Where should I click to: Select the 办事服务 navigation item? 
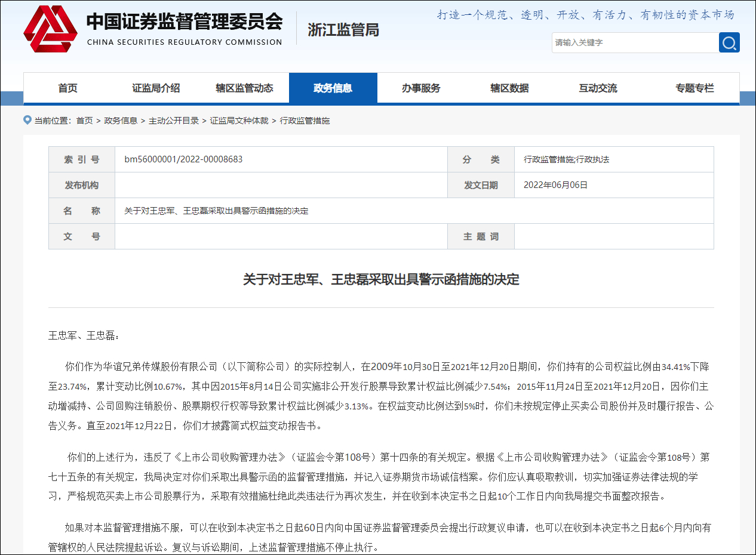tap(421, 87)
